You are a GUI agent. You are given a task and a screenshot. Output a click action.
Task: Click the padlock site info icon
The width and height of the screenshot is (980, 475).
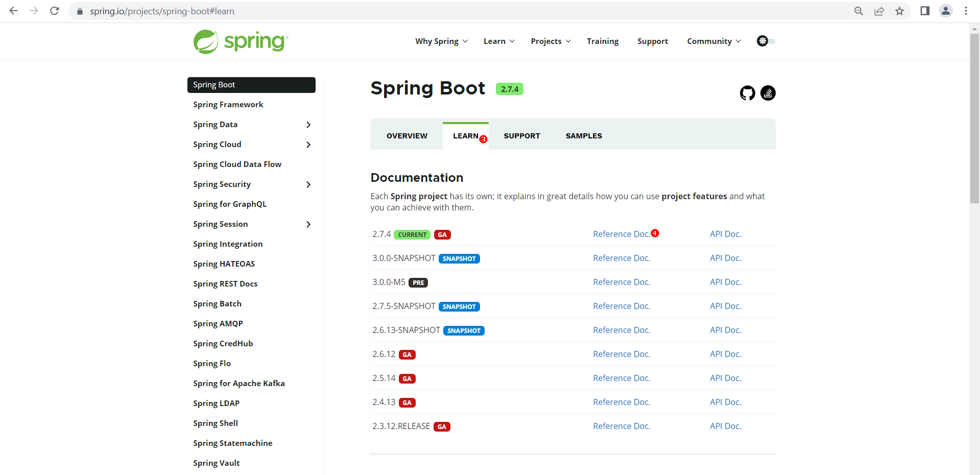pyautogui.click(x=80, y=11)
